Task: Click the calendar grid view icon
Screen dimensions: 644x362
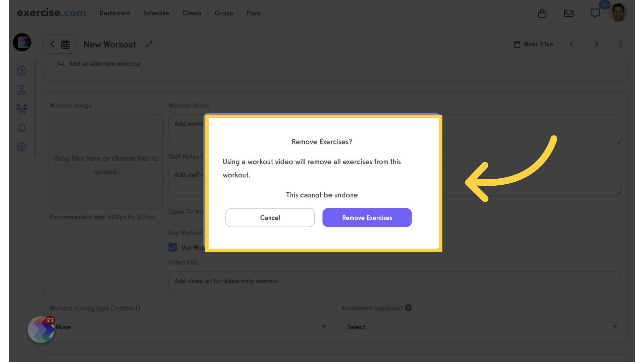Action: point(65,44)
